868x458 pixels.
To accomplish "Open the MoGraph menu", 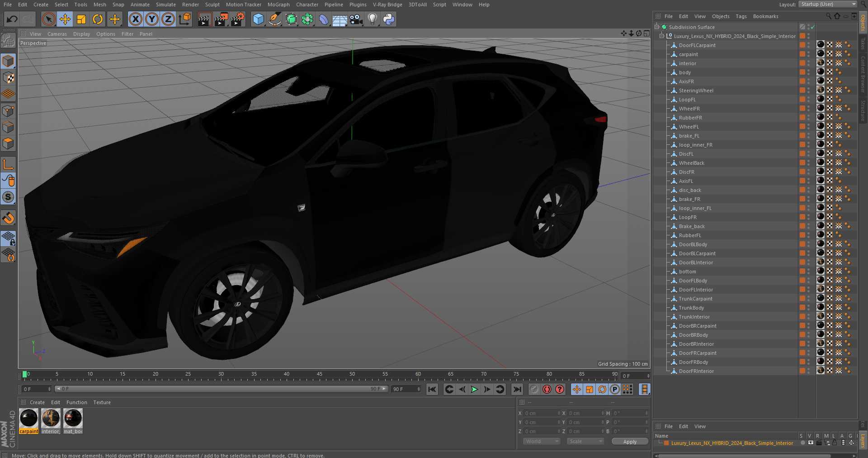I will coord(278,5).
